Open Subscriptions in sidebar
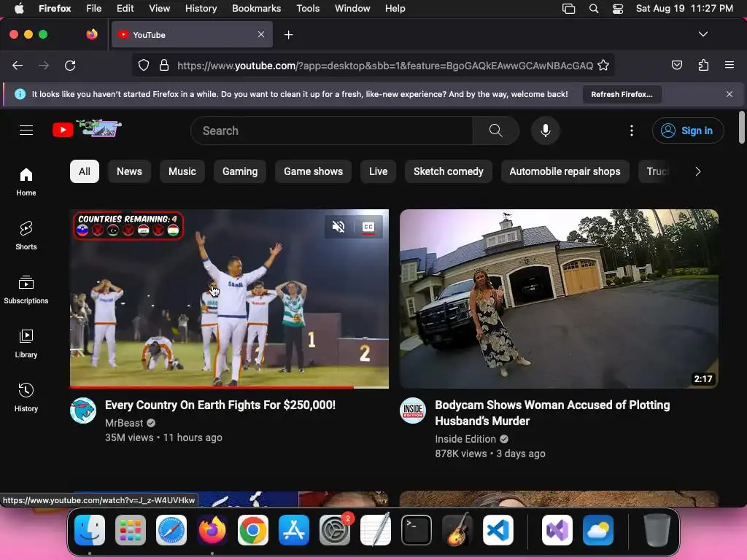Screen dimensions: 747x560 [26, 289]
